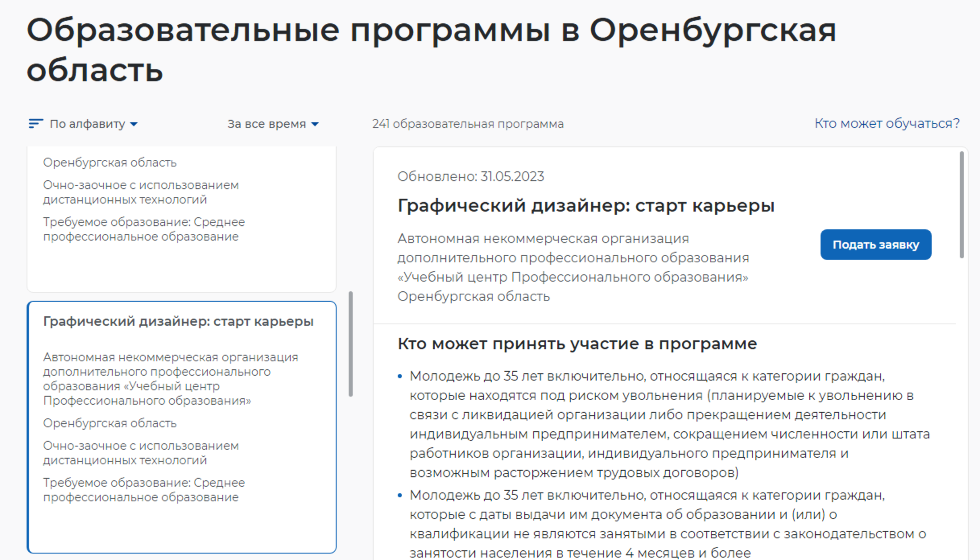This screenshot has width=980, height=560.
Task: Click Требуемое образование text in the upper card
Action: [144, 229]
